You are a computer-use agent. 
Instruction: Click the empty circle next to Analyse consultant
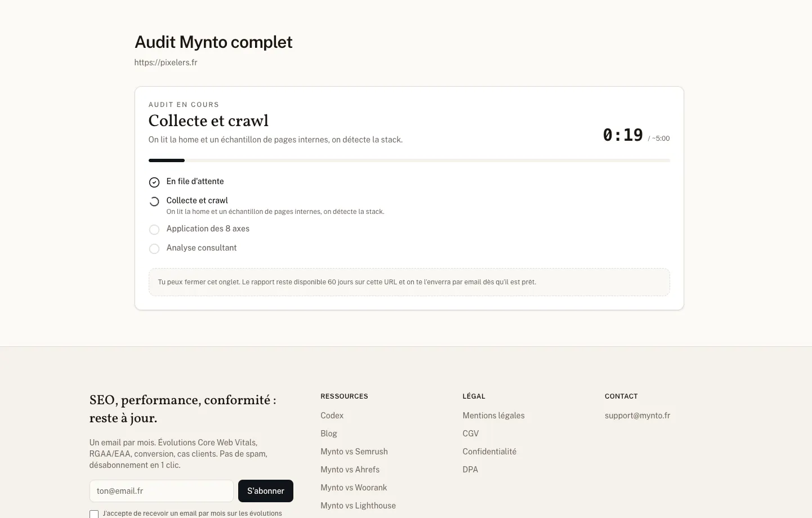(154, 249)
